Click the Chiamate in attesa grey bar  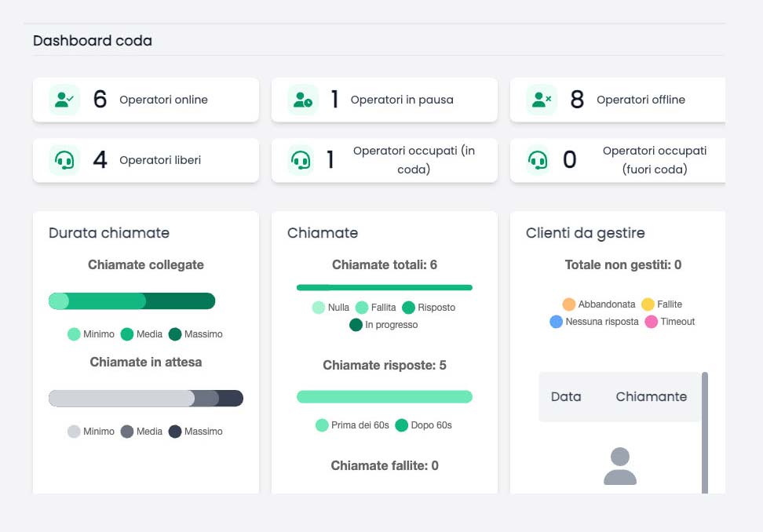point(146,399)
